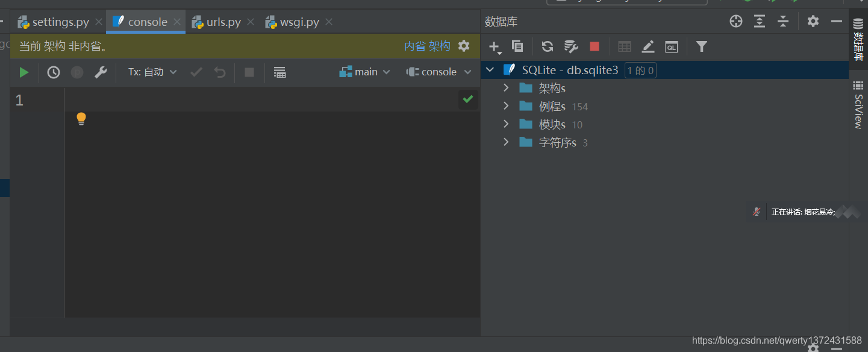The width and height of the screenshot is (868, 352).
Task: Close the console tab
Action: click(177, 22)
